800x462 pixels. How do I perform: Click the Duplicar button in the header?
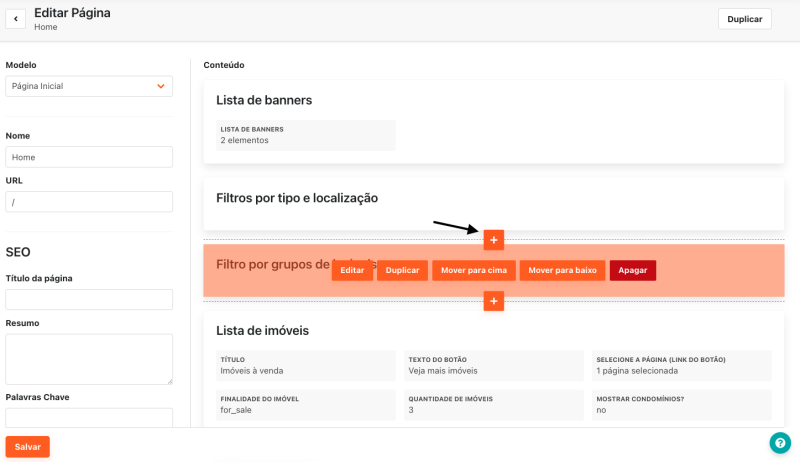[744, 19]
